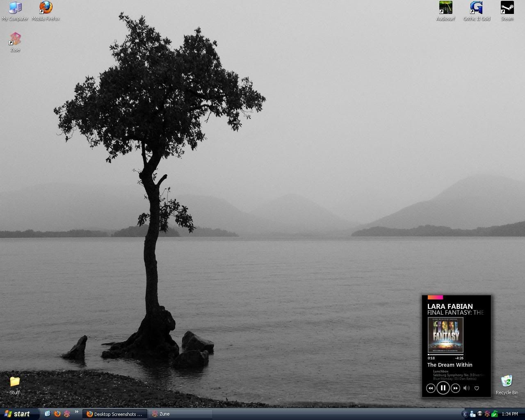Click Zune quick launch icon in taskbar

[67, 414]
